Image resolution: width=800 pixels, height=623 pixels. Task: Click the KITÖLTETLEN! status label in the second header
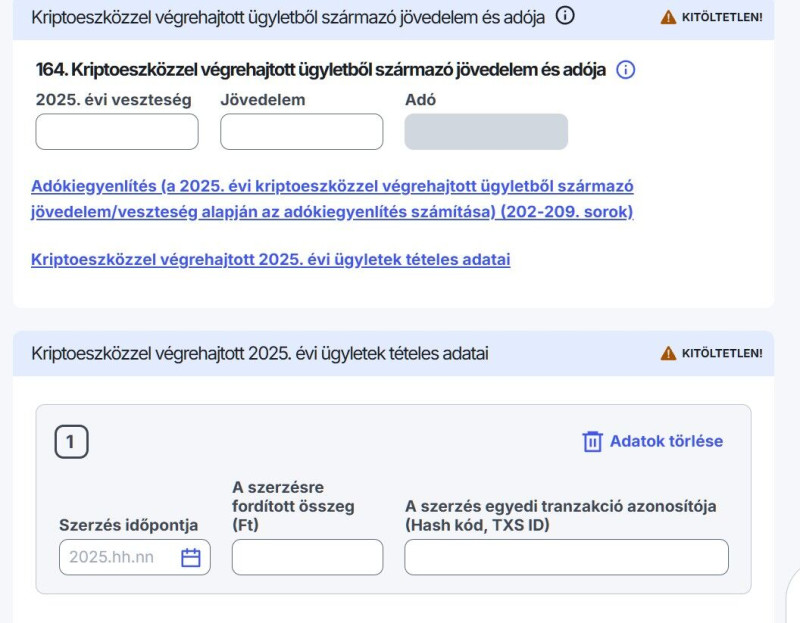click(x=721, y=353)
